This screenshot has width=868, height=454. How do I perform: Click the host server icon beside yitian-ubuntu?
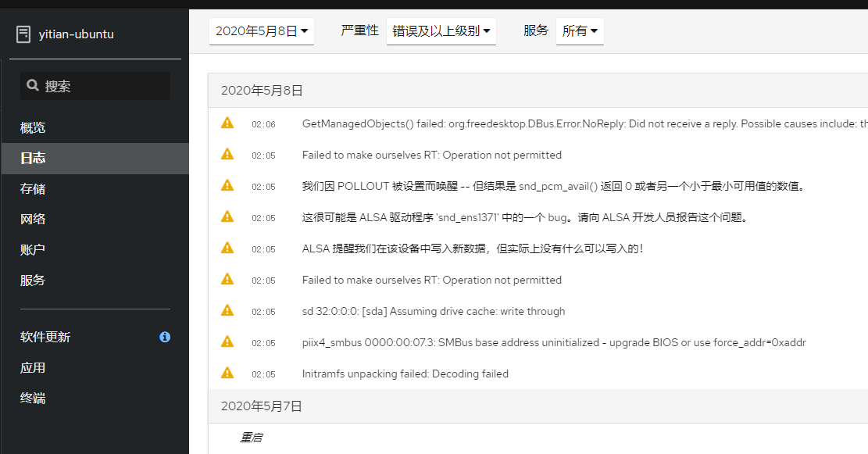point(23,34)
